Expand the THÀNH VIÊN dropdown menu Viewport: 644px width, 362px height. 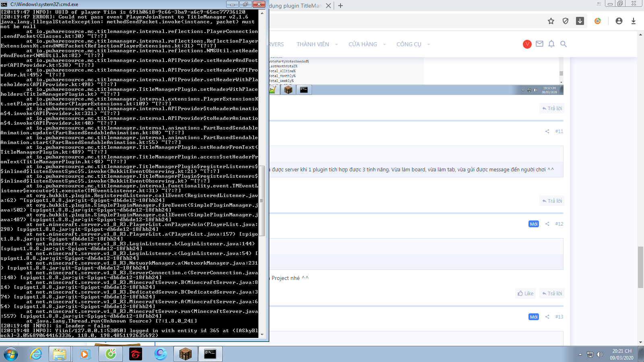point(336,45)
